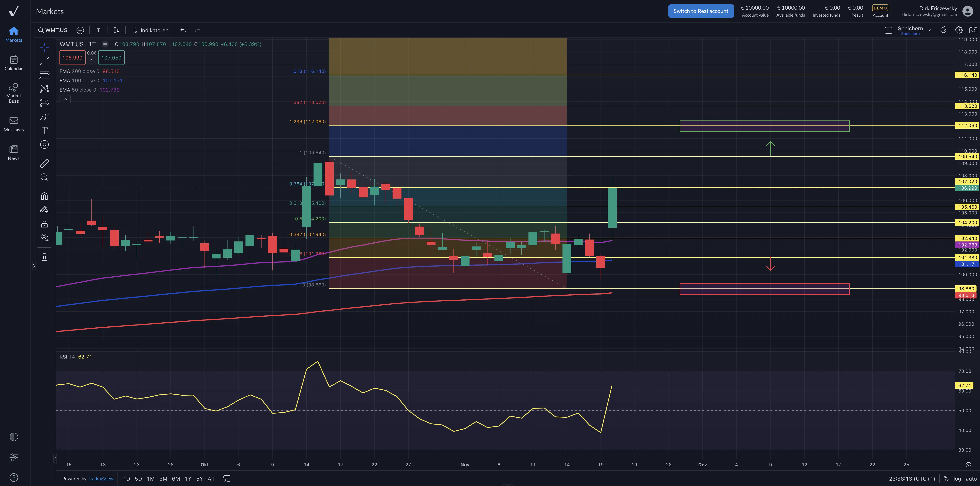The image size is (980, 486).
Task: Open the TradingView link
Action: tap(101, 479)
